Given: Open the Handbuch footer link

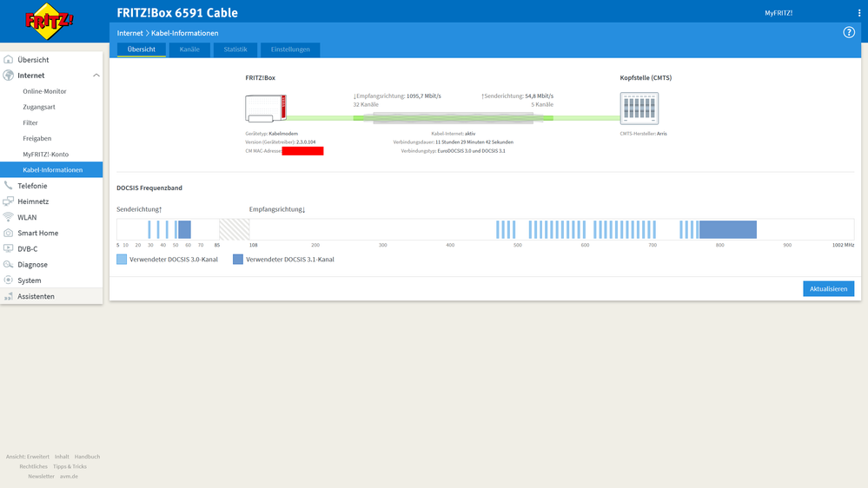Looking at the screenshot, I should pyautogui.click(x=88, y=457).
